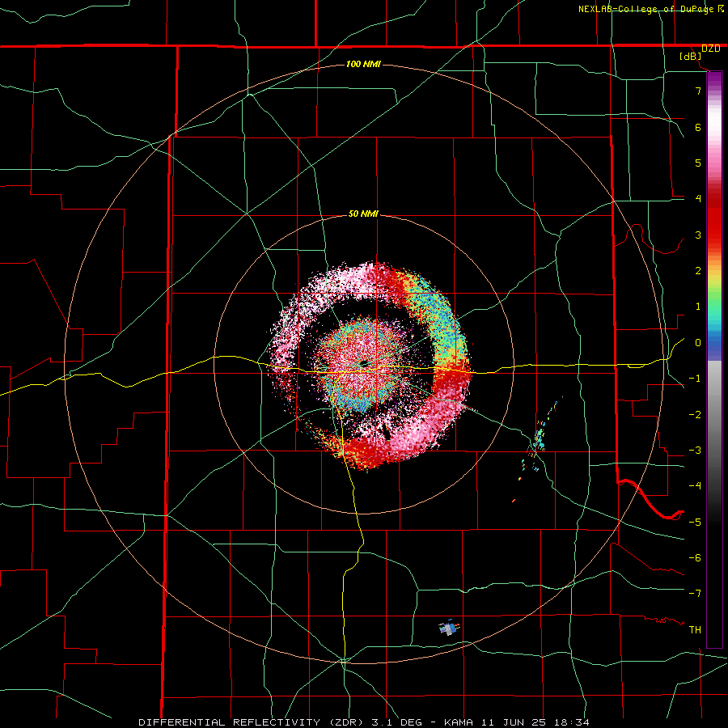Screen dimensions: 728x728
Task: Click the -4 value on the dB scale
Action: pyautogui.click(x=695, y=485)
